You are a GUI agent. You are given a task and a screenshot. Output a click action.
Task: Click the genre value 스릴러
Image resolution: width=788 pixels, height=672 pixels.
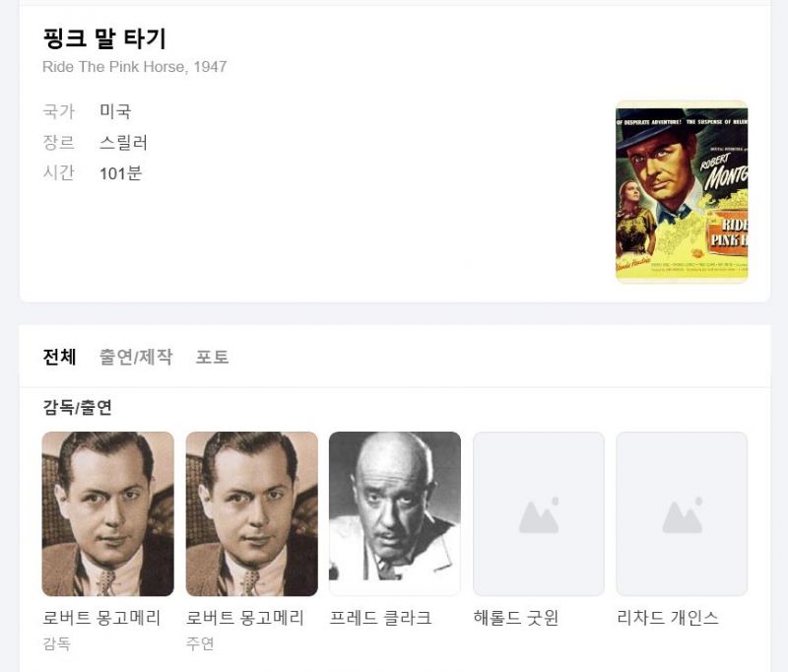pyautogui.click(x=123, y=143)
